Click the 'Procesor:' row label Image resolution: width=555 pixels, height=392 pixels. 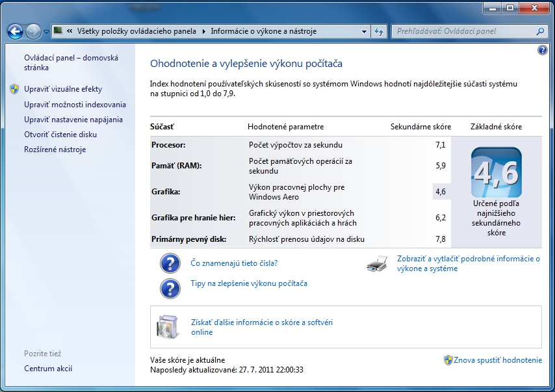tap(168, 145)
